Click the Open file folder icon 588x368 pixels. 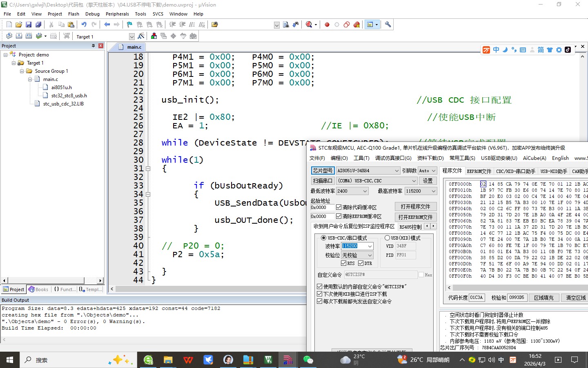[x=19, y=25]
